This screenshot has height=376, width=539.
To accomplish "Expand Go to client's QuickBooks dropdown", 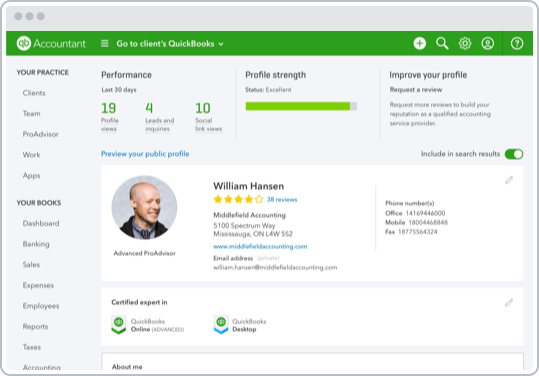I will 170,44.
